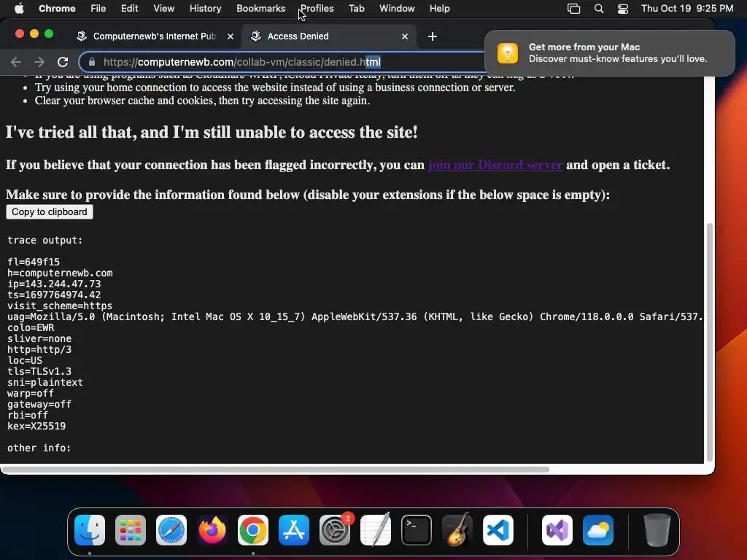Image resolution: width=747 pixels, height=560 pixels.
Task: Open TextEdit from the Dock
Action: pos(376,530)
